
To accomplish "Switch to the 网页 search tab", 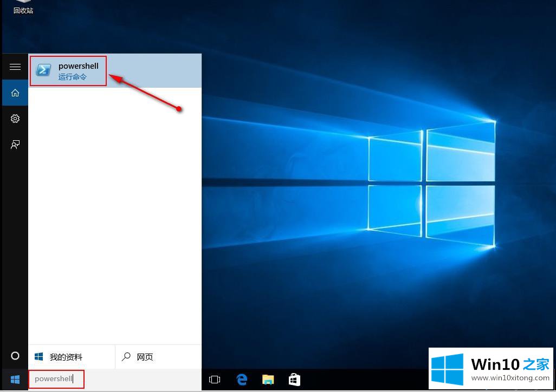I will 158,357.
